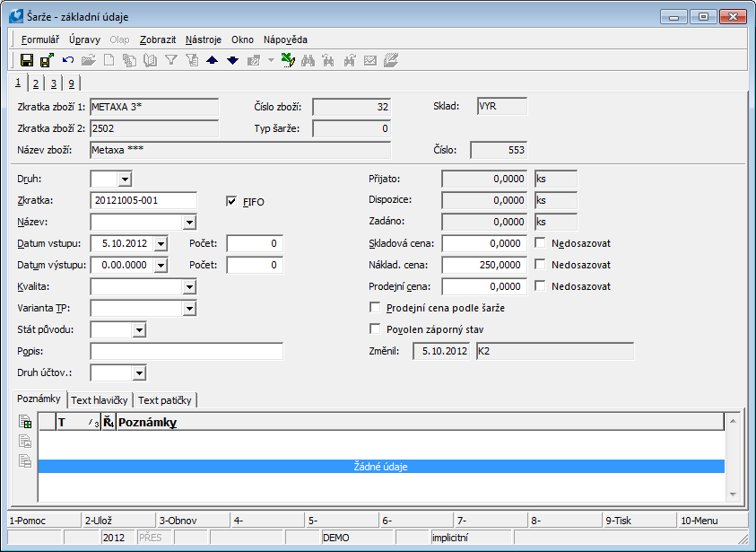Image resolution: width=756 pixels, height=552 pixels.
Task: Open the Kvalita combo box list
Action: coord(188,287)
